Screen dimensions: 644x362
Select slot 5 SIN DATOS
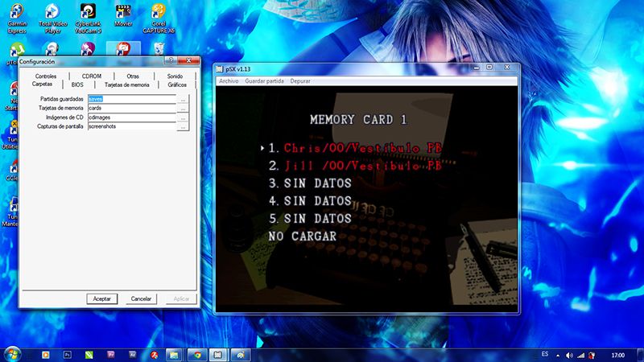[310, 218]
